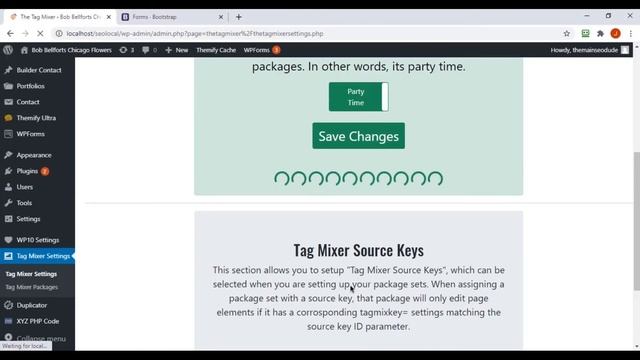Click the user avatar in admin bar
Screen dimensions: 640x360
pyautogui.click(x=625, y=50)
